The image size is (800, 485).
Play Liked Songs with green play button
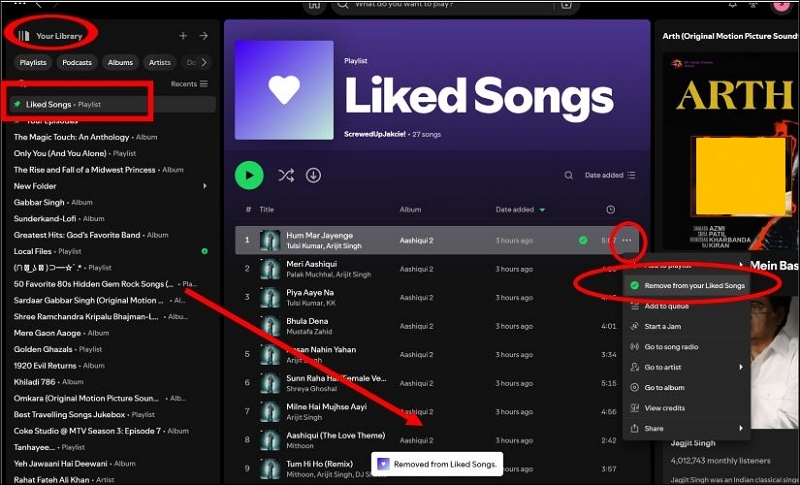tap(249, 175)
